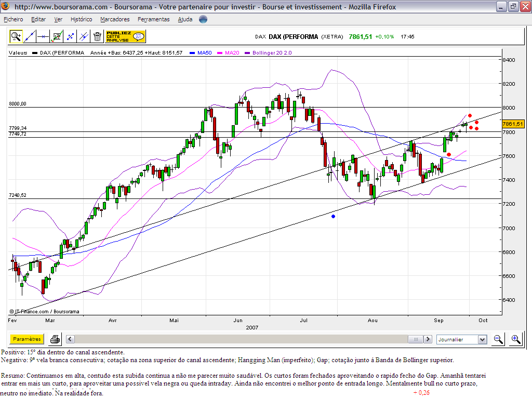The width and height of the screenshot is (532, 399).
Task: Open the Editar menu
Action: 38,19
